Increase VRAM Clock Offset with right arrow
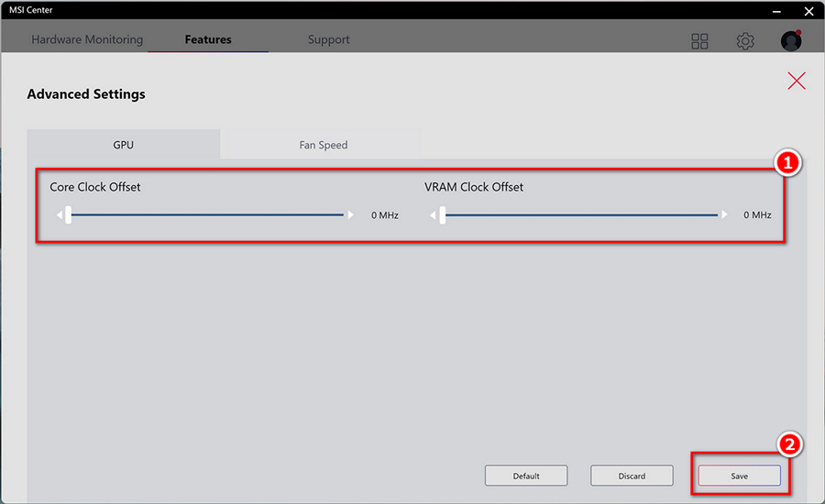This screenshot has width=825, height=504. [724, 214]
